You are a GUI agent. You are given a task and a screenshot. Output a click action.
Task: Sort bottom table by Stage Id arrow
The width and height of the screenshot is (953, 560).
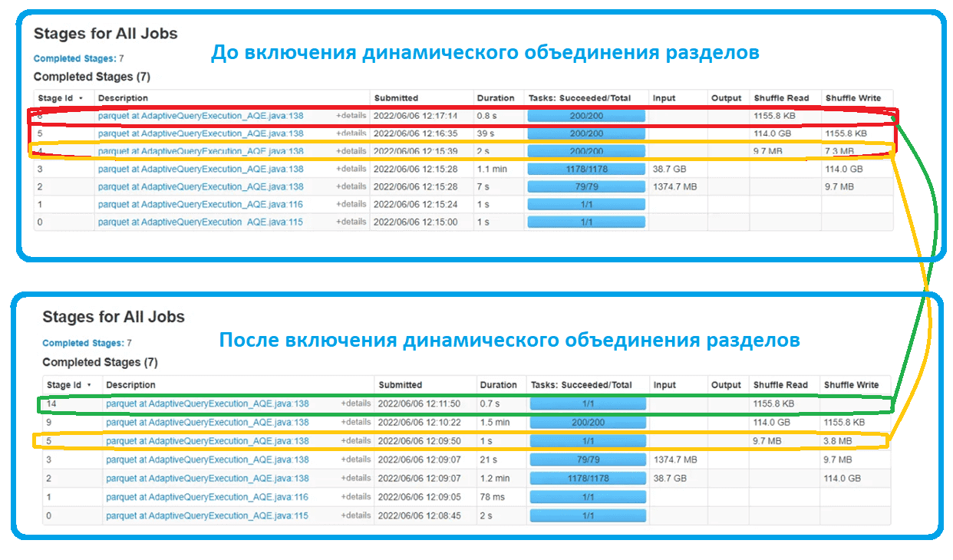pos(89,385)
